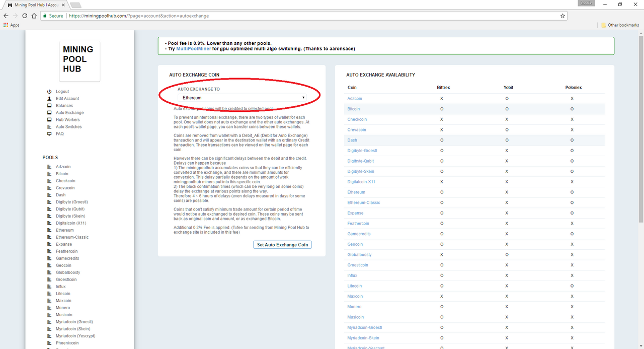Open Balances menu item

[64, 106]
